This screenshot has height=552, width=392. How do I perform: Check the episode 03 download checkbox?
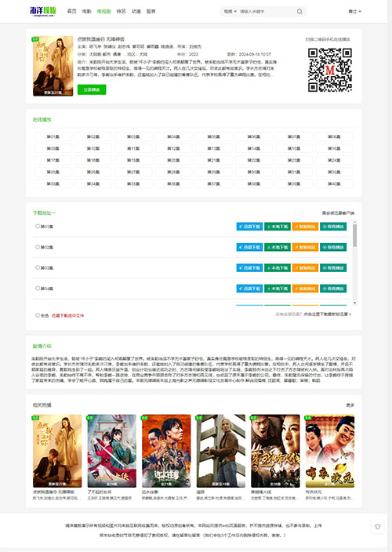point(38,267)
